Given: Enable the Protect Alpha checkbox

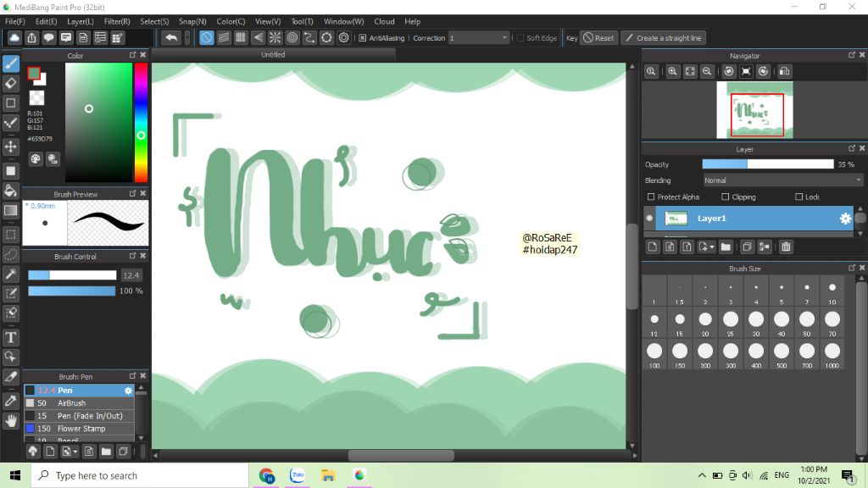Looking at the screenshot, I should (x=651, y=197).
